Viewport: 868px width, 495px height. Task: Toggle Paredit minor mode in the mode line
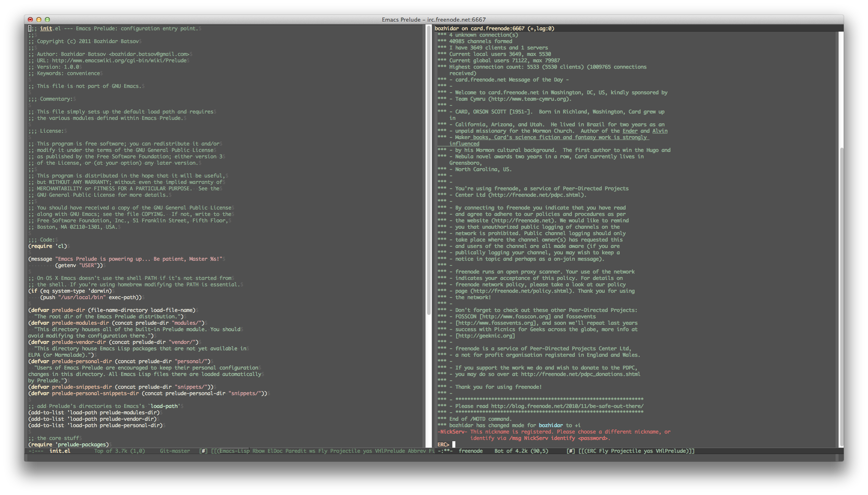[295, 451]
